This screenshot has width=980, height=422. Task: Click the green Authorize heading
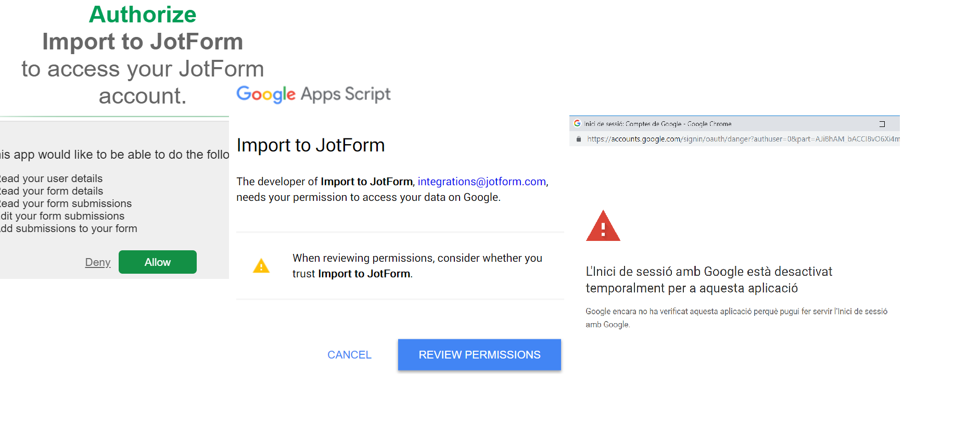pos(143,15)
